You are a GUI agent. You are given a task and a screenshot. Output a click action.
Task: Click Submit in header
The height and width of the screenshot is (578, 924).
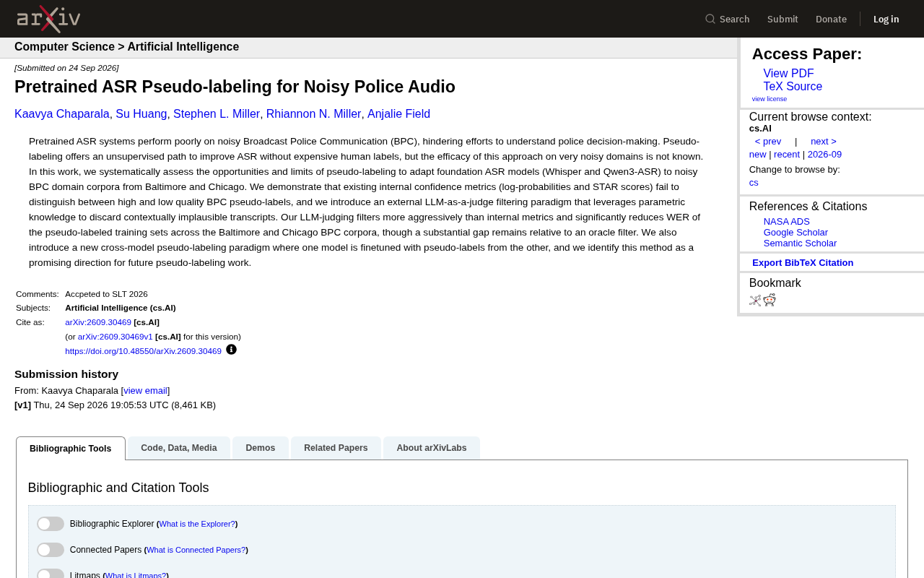point(783,19)
